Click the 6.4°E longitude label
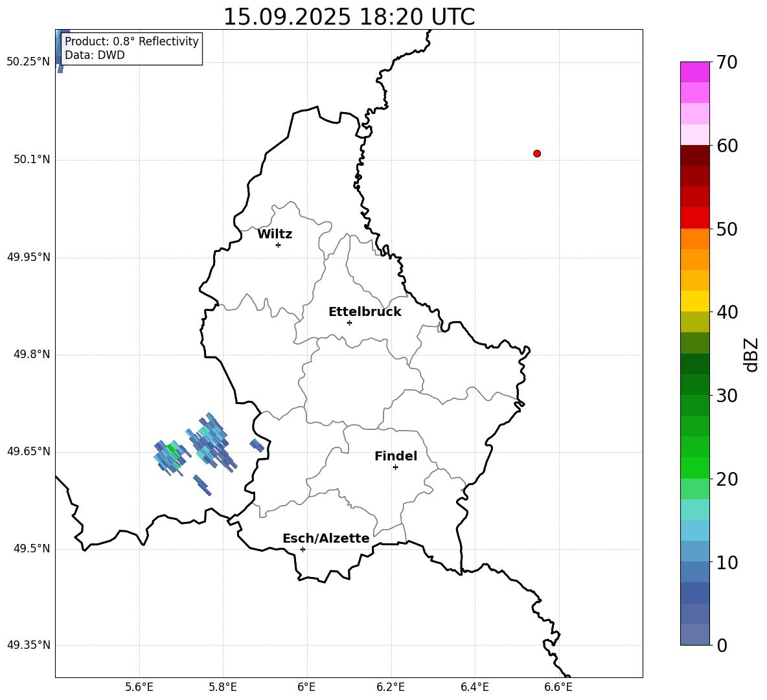The height and width of the screenshot is (700, 767). tap(474, 688)
